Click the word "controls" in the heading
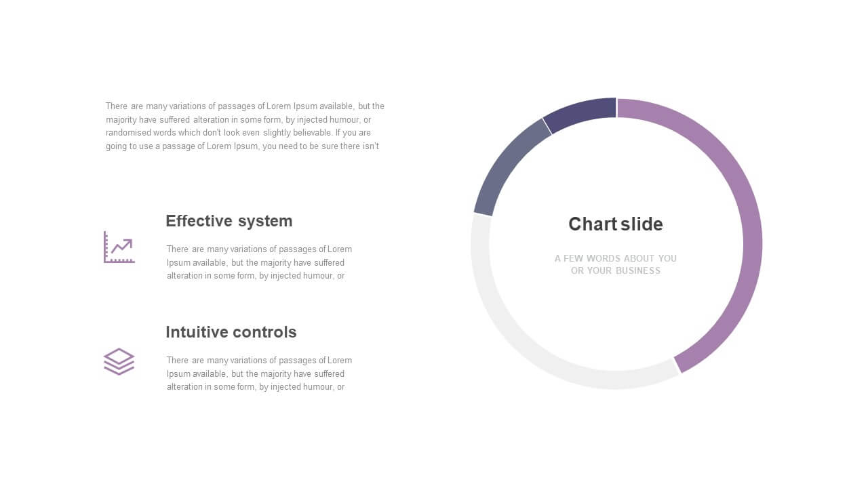The image size is (868, 488). (x=265, y=332)
